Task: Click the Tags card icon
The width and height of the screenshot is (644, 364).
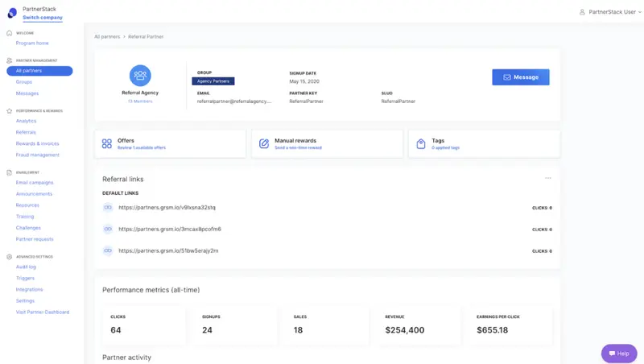Action: [x=421, y=143]
